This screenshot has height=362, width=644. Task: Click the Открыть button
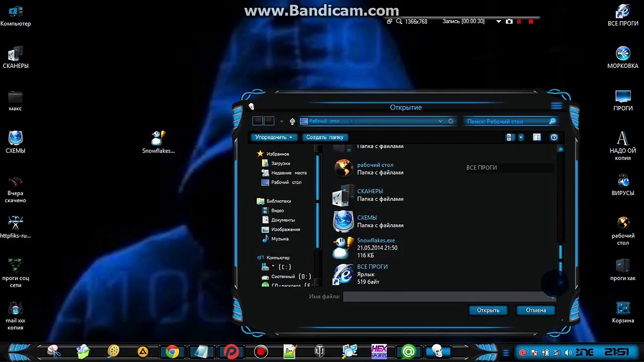488,310
